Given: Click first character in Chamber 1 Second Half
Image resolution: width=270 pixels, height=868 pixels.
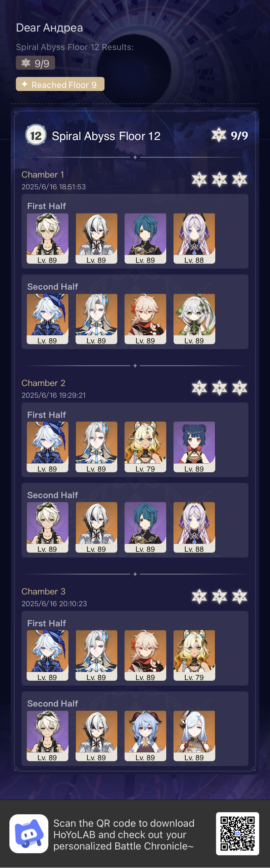Looking at the screenshot, I should pos(48,319).
